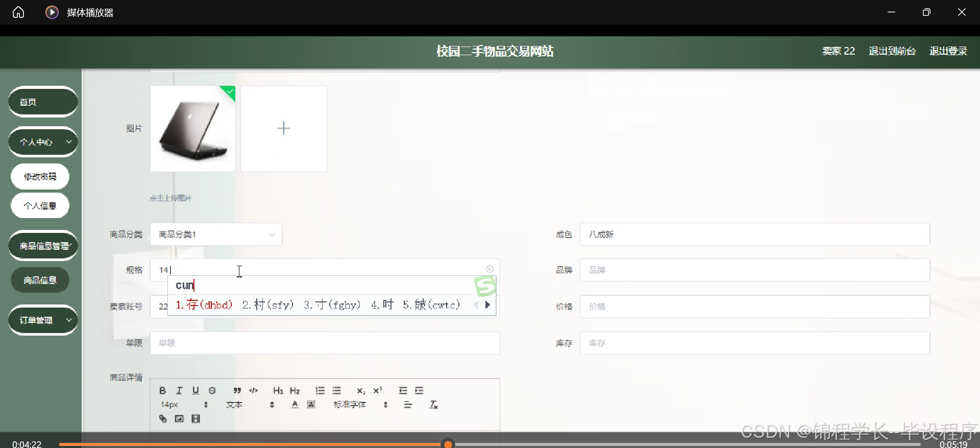This screenshot has width=980, height=448.
Task: Click the media player play logo icon
Action: pyautogui.click(x=52, y=12)
